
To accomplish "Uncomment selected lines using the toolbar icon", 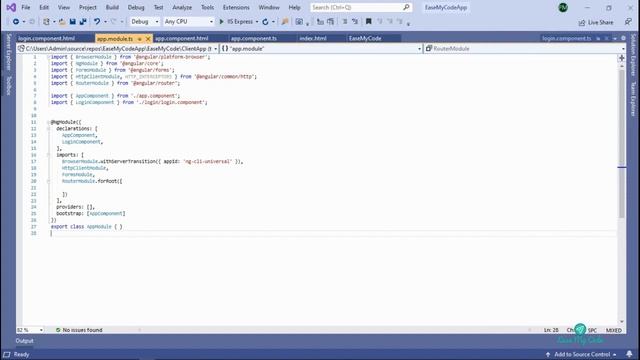I will (x=355, y=22).
